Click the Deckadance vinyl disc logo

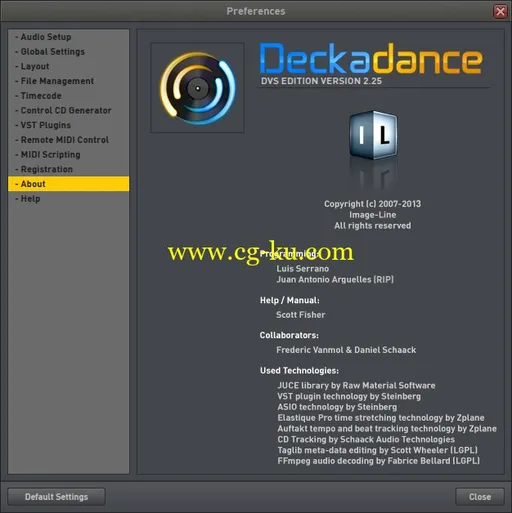[x=197, y=88]
